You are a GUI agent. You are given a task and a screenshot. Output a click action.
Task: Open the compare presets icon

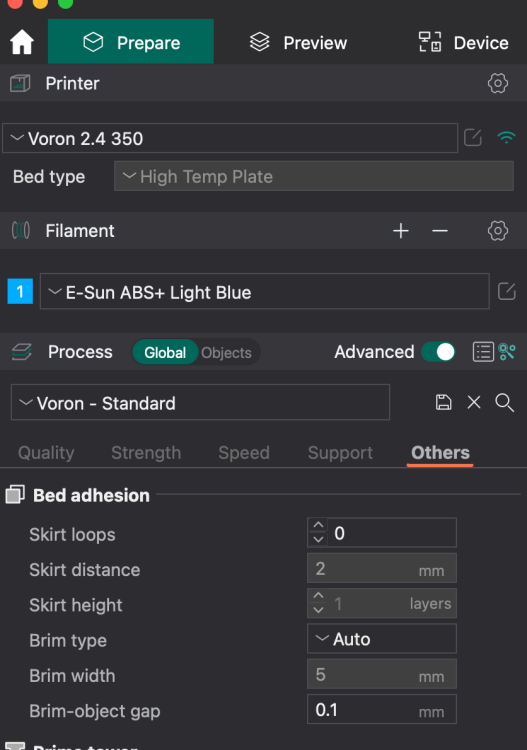point(507,352)
